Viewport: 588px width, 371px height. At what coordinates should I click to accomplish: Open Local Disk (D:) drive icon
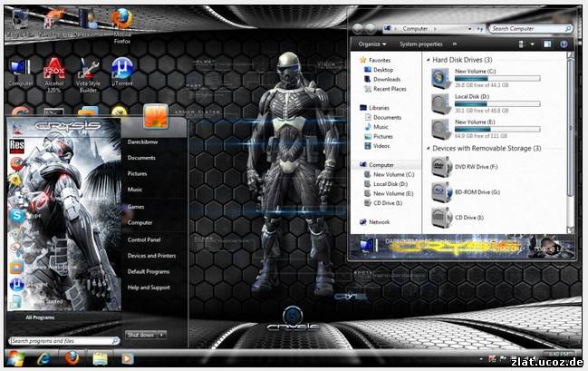point(441,104)
